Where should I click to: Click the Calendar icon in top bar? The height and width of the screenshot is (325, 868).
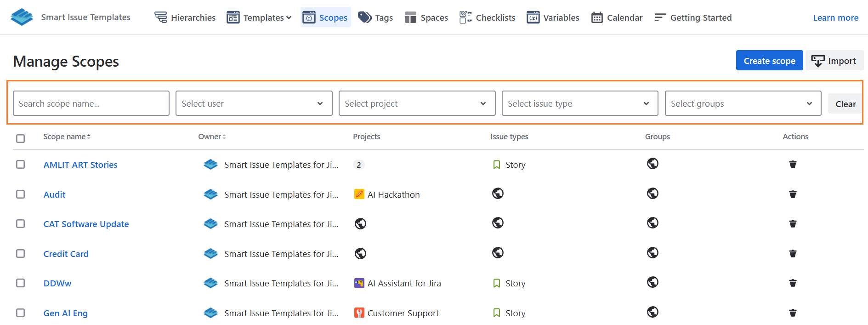(597, 17)
